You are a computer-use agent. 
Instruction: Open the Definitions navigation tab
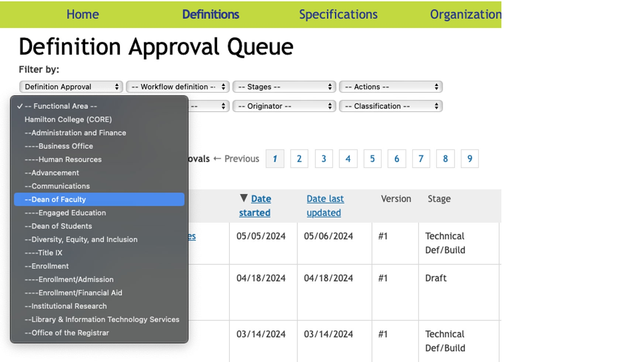point(210,14)
